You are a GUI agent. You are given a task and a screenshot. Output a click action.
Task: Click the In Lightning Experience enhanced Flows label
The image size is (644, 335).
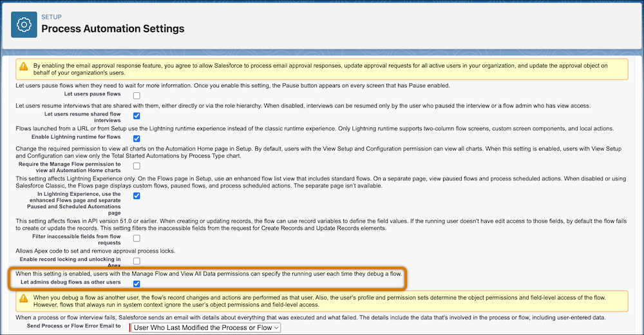click(x=74, y=204)
